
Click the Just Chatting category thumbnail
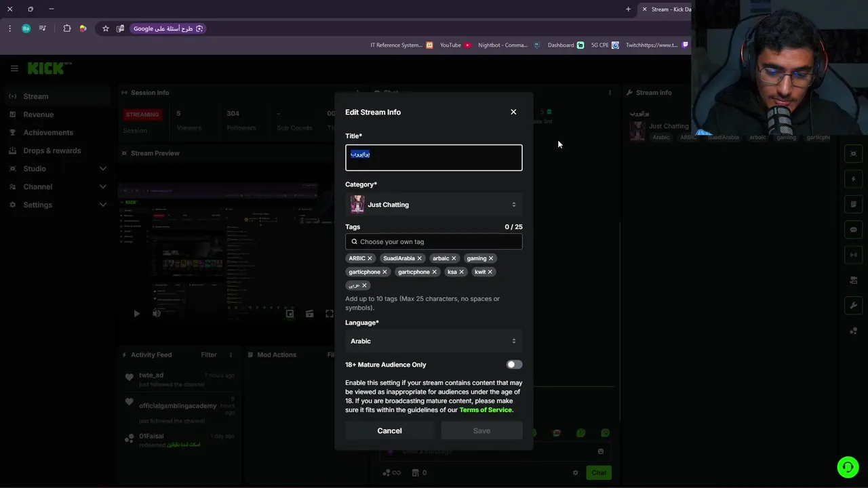tap(357, 204)
